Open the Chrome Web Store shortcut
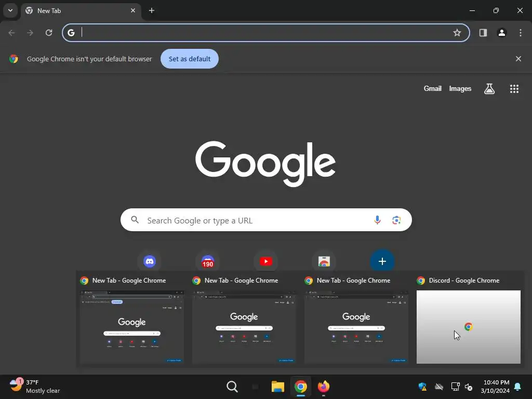The width and height of the screenshot is (532, 399). pyautogui.click(x=324, y=261)
